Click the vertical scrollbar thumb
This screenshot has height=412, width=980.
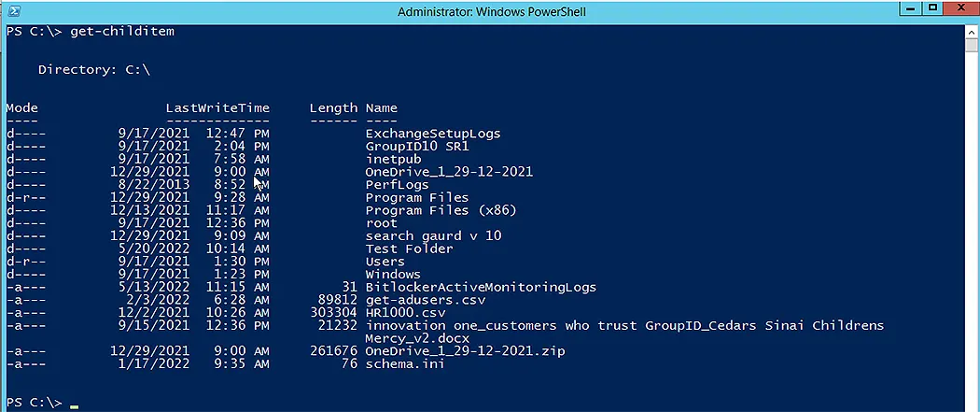[972, 46]
